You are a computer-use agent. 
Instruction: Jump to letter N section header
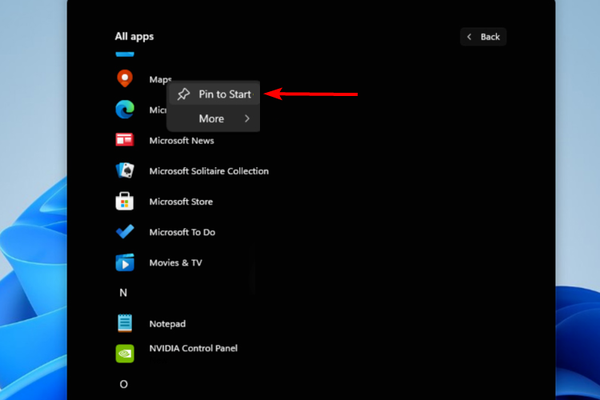(123, 293)
